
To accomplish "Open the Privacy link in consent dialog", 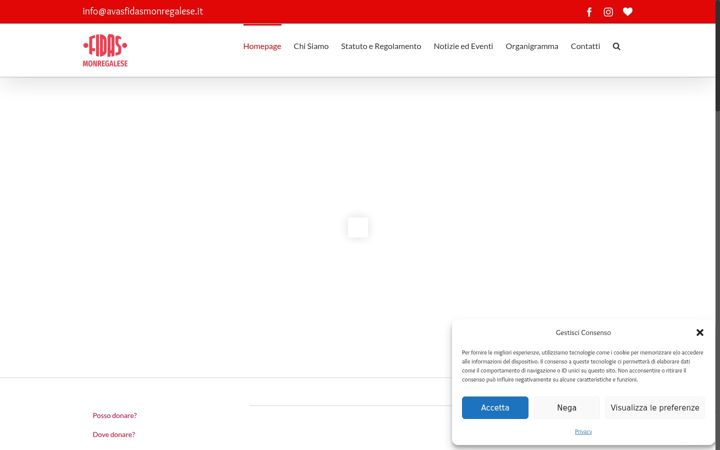I will (583, 432).
